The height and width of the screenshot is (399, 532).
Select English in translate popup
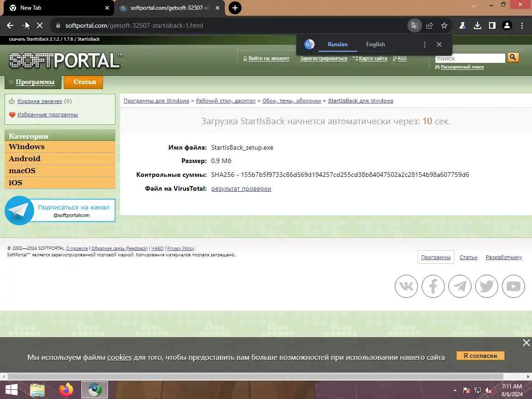tap(375, 44)
